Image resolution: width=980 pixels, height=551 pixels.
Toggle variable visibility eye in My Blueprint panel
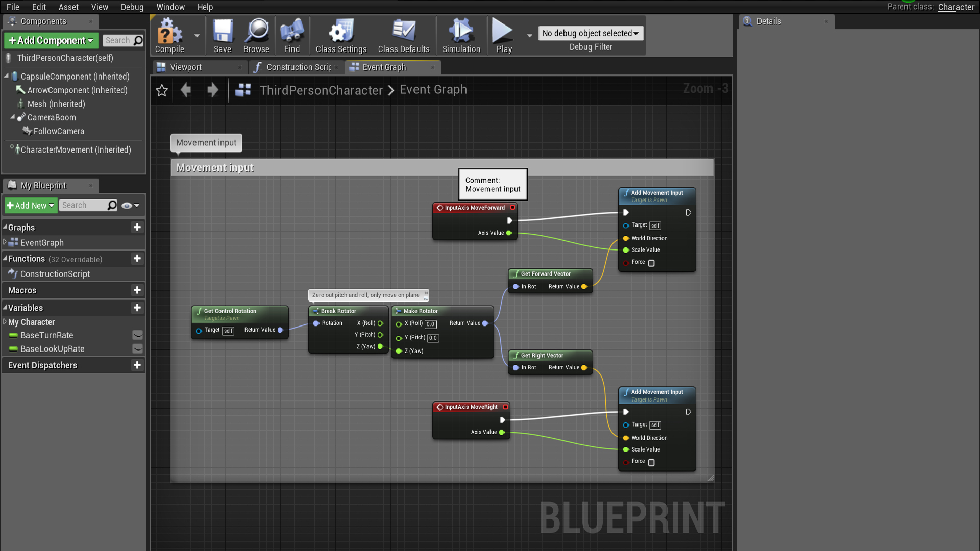126,205
